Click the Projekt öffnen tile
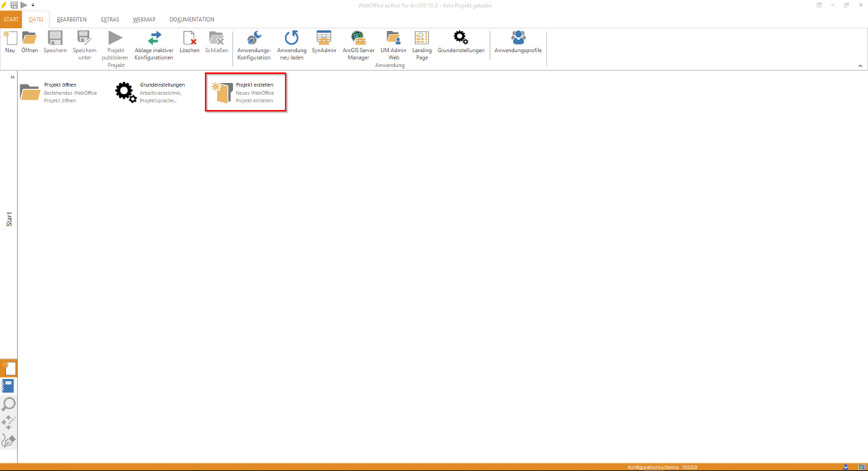868x471 pixels. coord(59,92)
